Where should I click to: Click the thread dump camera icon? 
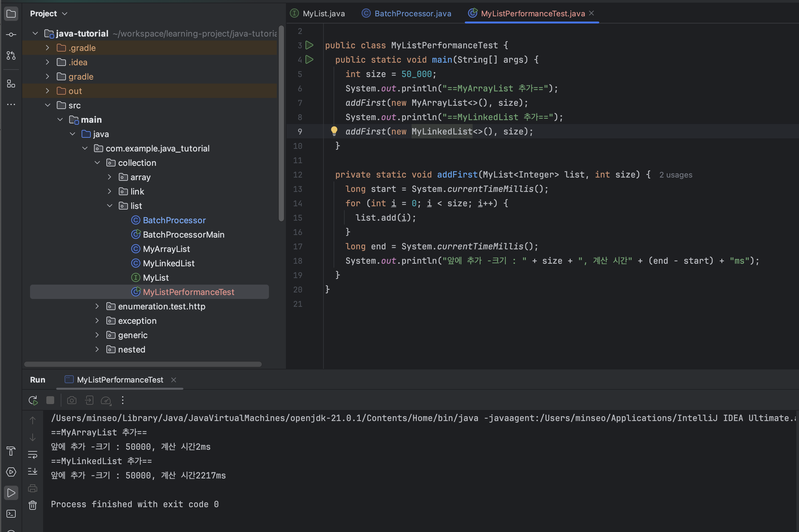pos(71,400)
